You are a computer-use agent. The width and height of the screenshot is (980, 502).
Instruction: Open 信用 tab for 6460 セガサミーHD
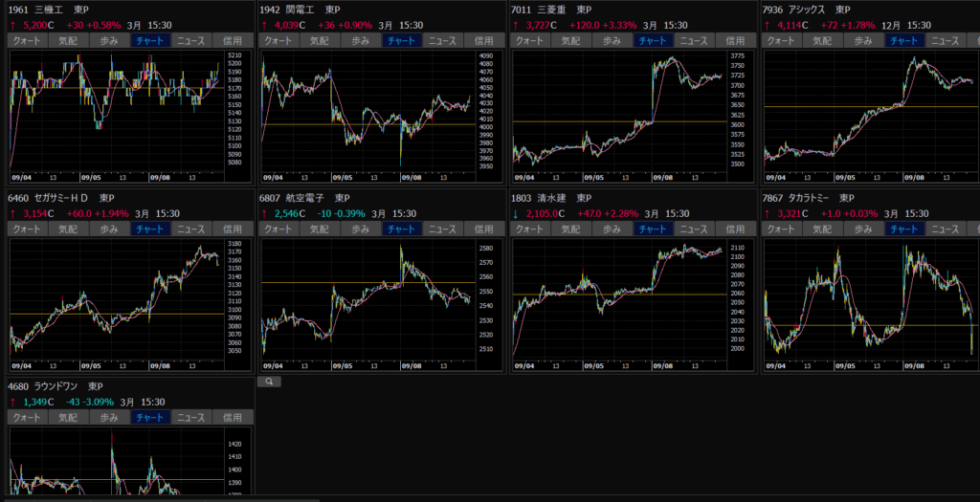(x=234, y=229)
